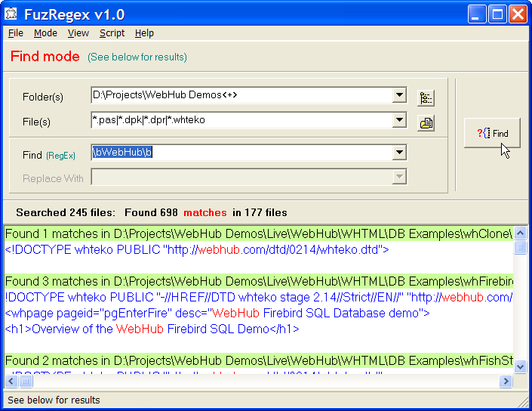Open the View menu
The image size is (532, 411).
pyautogui.click(x=78, y=33)
